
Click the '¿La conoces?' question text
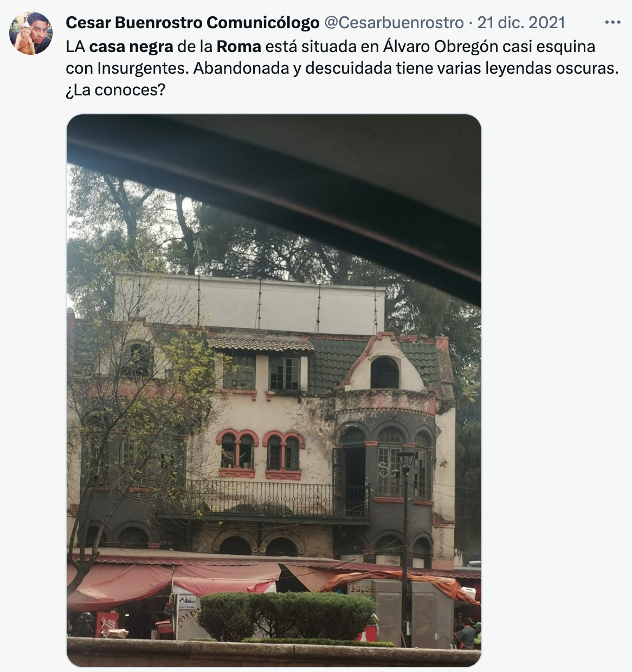click(x=115, y=90)
